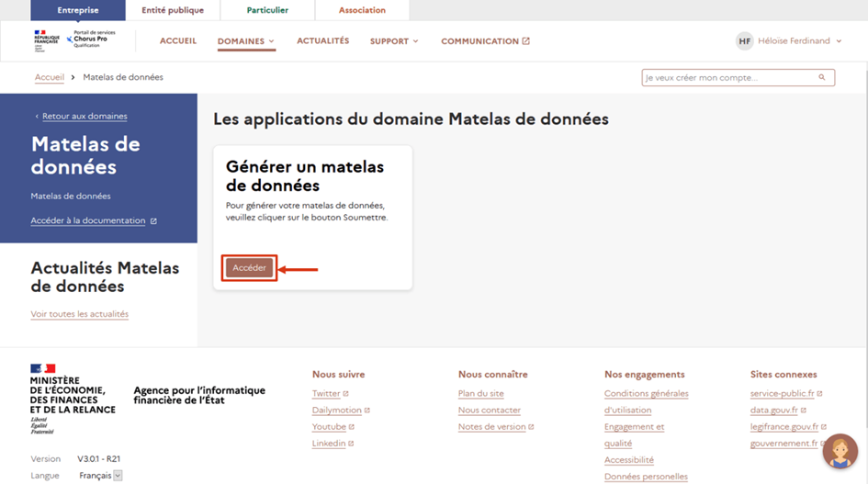Image resolution: width=868 pixels, height=484 pixels.
Task: Switch to the Entité publique tab
Action: [x=173, y=10]
